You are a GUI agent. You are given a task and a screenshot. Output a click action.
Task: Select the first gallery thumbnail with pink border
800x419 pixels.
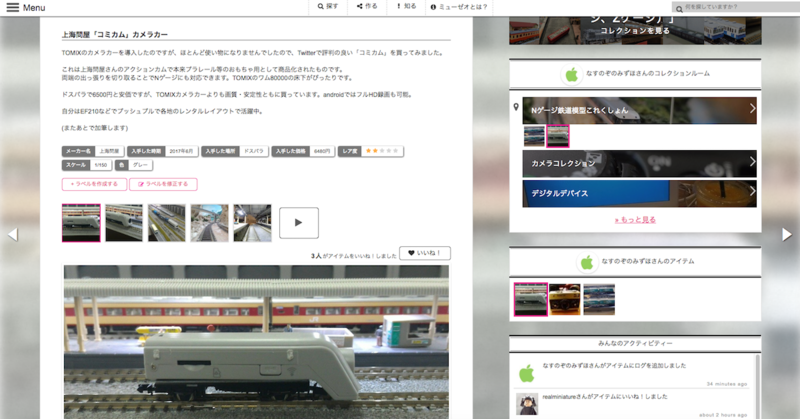(81, 223)
